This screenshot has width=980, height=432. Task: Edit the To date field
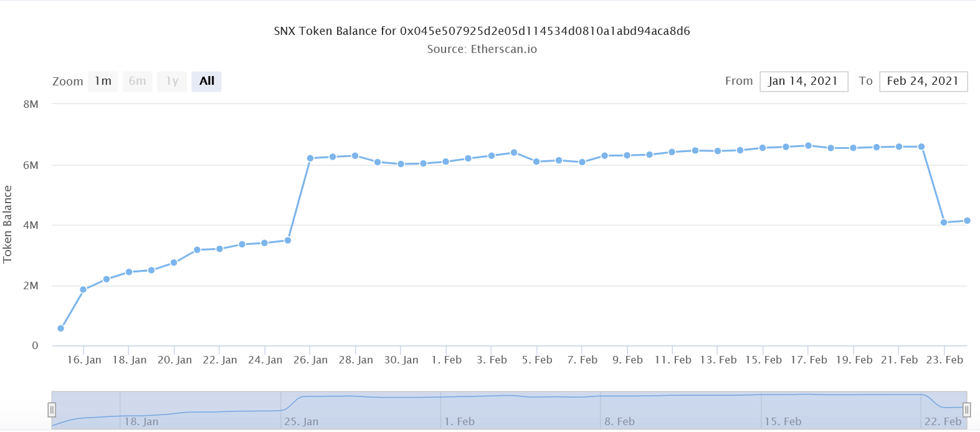tap(923, 81)
